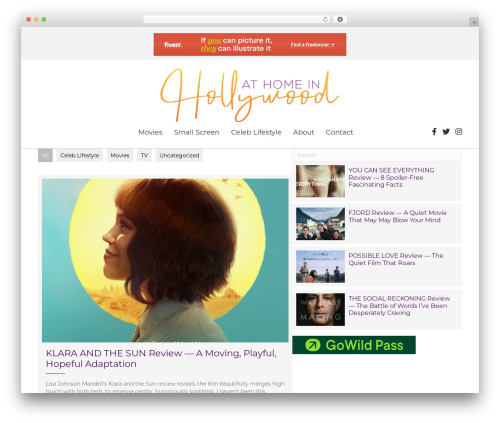The width and height of the screenshot is (500, 423).
Task: Click the Klara and the Sun excerpt text
Action: click(165, 387)
